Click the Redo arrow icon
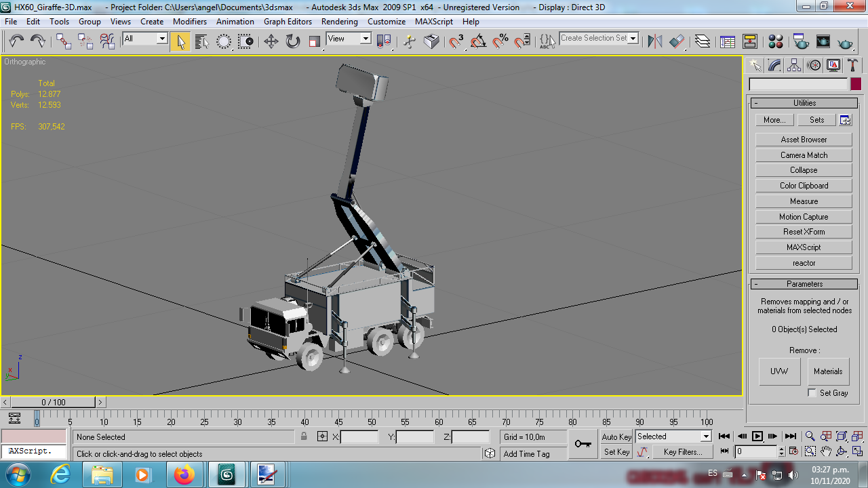Image resolution: width=868 pixels, height=488 pixels. point(38,41)
